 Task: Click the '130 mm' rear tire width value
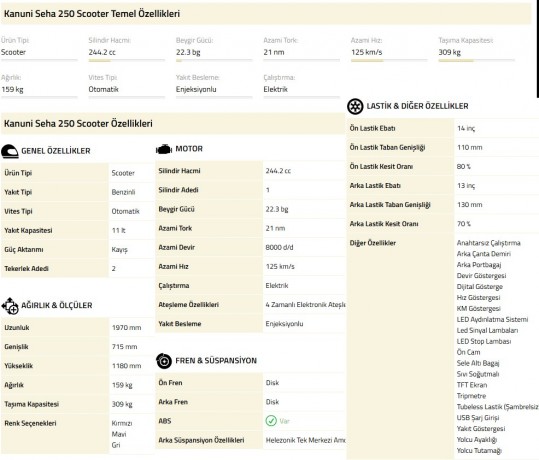pyautogui.click(x=470, y=205)
